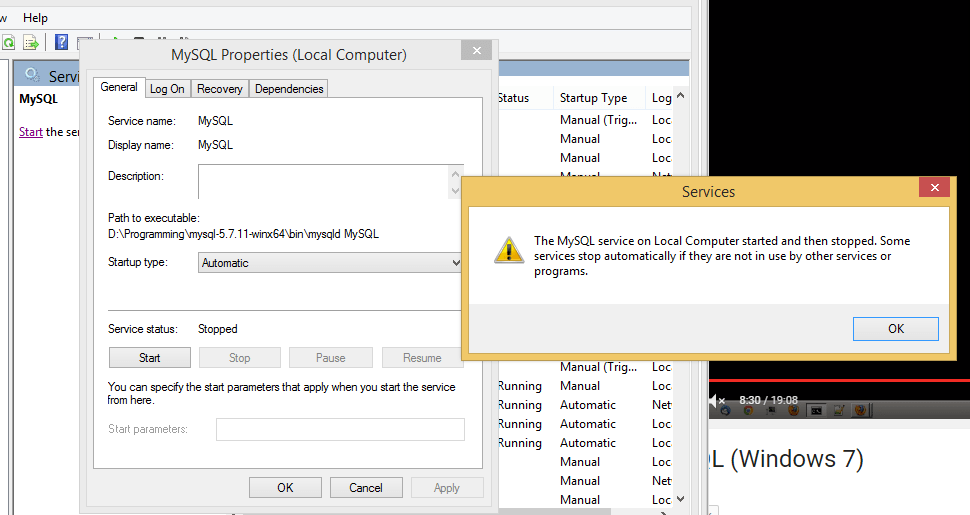Open the Startup type dropdown showing Automatic
970x515 pixels.
click(x=330, y=262)
